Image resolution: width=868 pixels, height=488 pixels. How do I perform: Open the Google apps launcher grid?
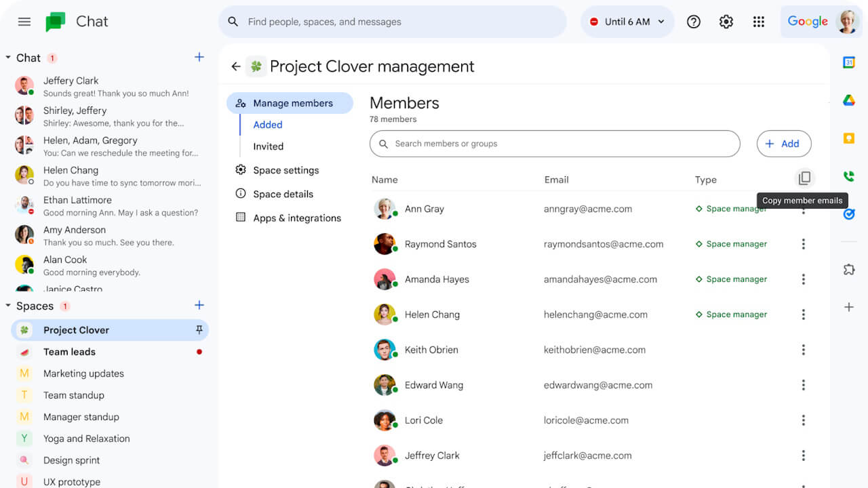[759, 21]
